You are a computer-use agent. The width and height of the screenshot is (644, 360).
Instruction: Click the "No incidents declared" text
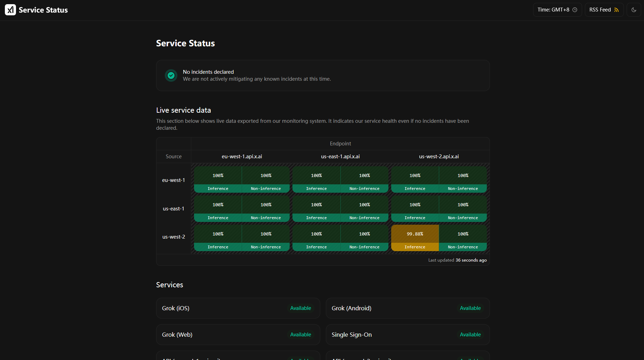pyautogui.click(x=208, y=72)
